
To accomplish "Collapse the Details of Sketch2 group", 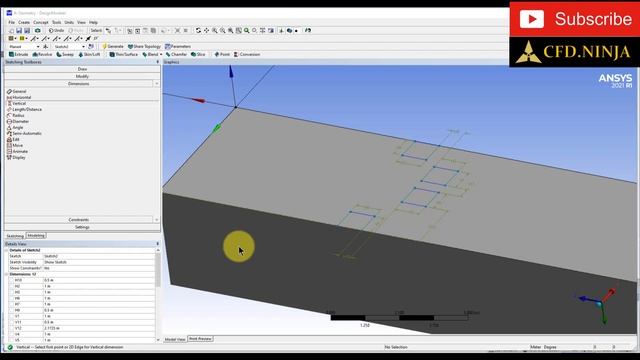I will click(7, 250).
